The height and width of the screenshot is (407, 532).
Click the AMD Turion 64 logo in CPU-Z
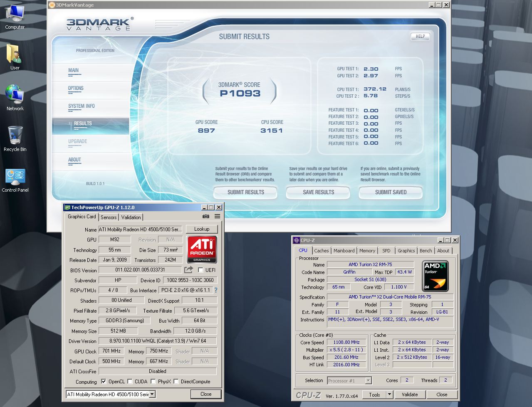pyautogui.click(x=435, y=276)
